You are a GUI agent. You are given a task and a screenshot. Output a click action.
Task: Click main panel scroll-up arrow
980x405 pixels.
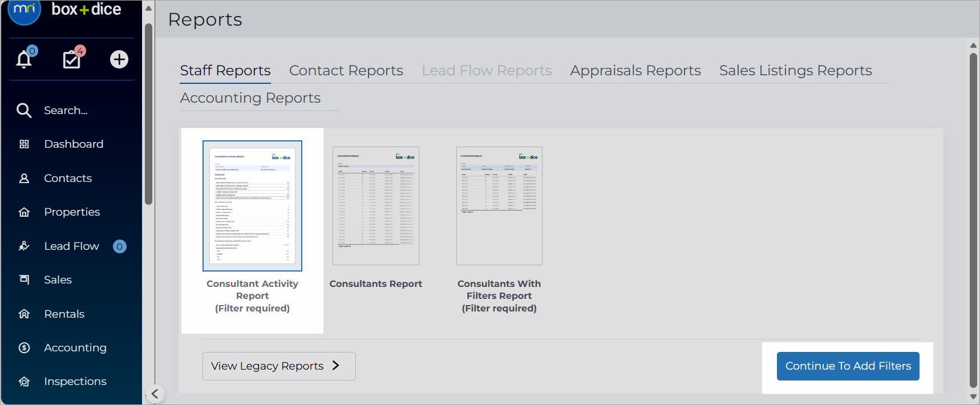pyautogui.click(x=974, y=45)
